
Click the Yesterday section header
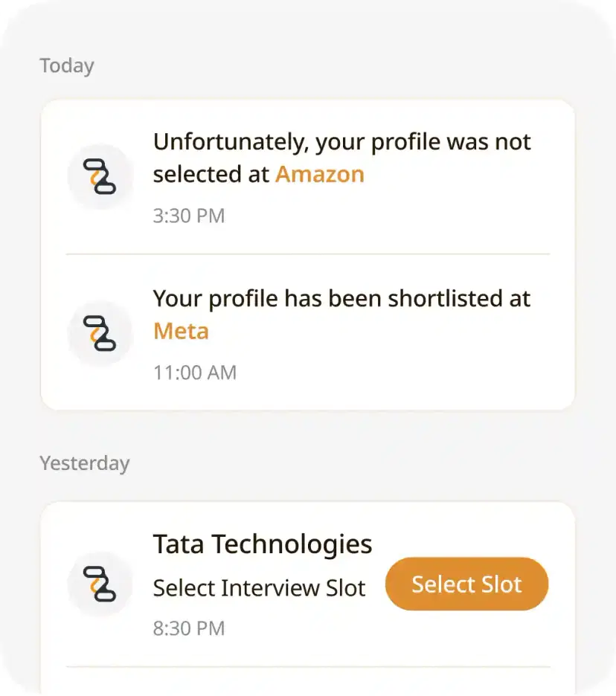[x=85, y=463]
